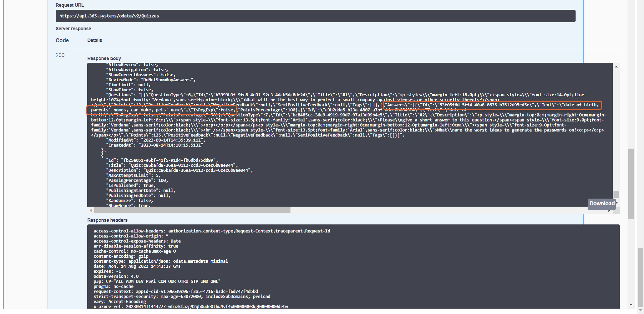Viewport: 644px width, 314px height.
Task: Click the main page vertical scrollbar thumb
Action: [631, 184]
